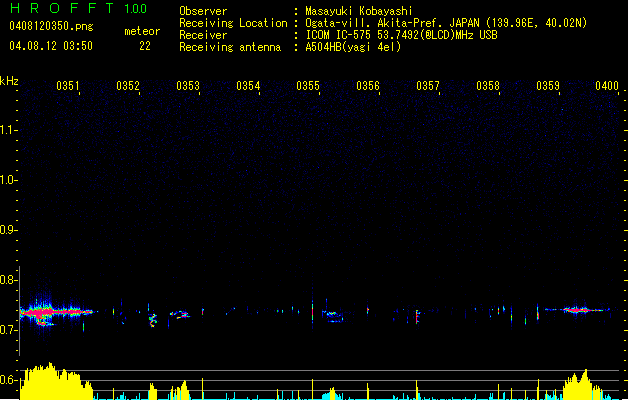Select the filename 0408120350.png
The image size is (629, 400).
pyautogui.click(x=51, y=26)
